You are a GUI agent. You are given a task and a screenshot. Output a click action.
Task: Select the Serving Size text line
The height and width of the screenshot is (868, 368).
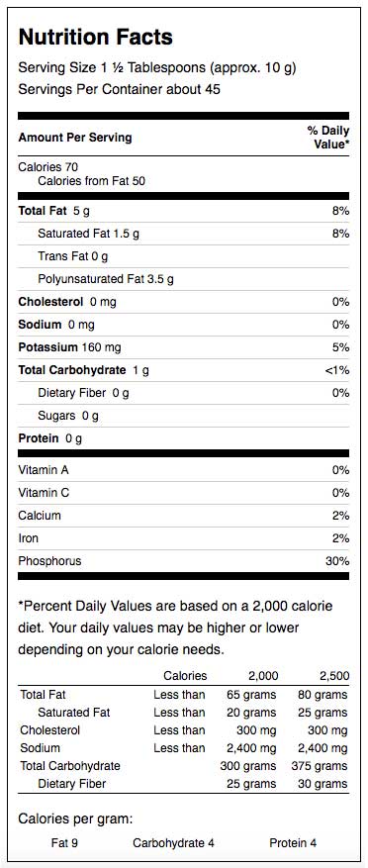(x=157, y=68)
